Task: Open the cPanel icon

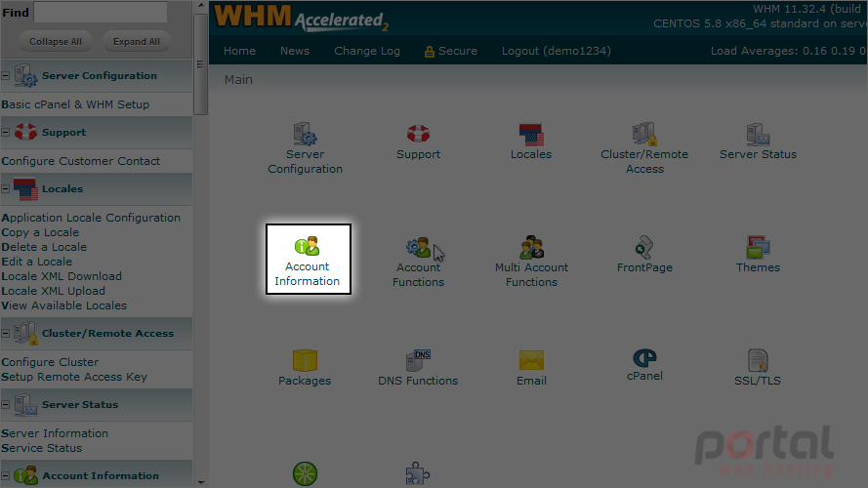Action: [644, 358]
